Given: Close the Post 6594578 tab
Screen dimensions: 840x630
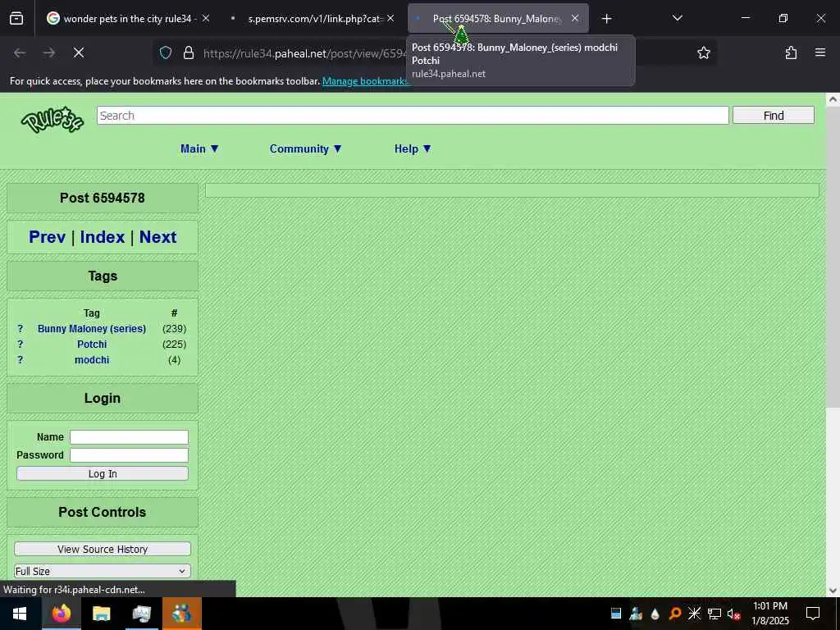Looking at the screenshot, I should click(x=575, y=18).
